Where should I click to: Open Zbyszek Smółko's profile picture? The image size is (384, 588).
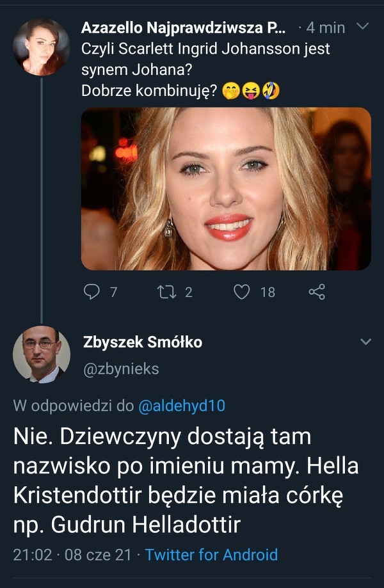pyautogui.click(x=42, y=355)
